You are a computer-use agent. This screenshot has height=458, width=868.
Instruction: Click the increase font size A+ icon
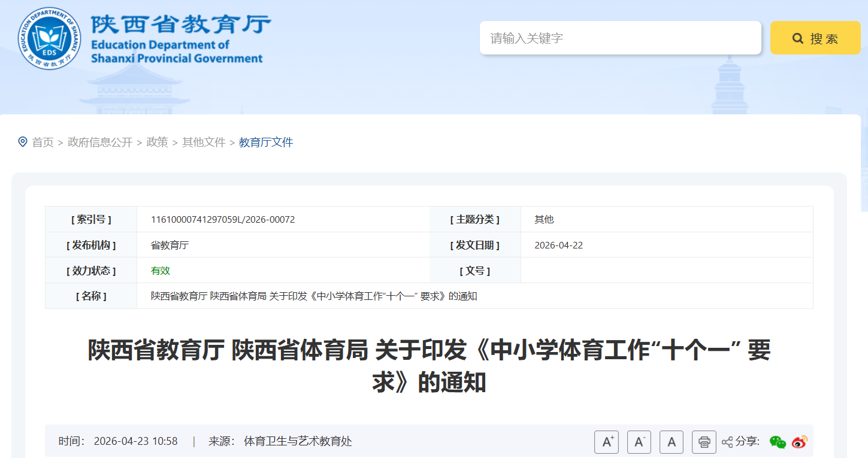tap(606, 442)
